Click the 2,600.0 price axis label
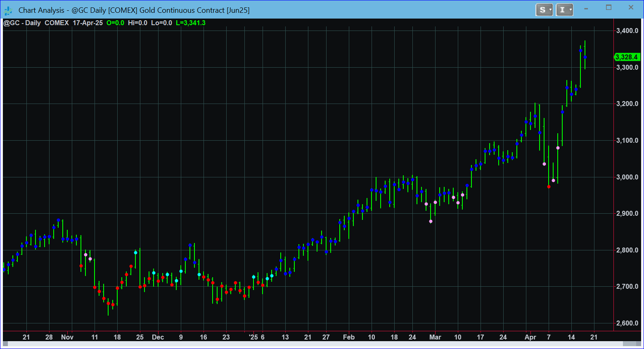Image resolution: width=644 pixels, height=349 pixels. tap(627, 323)
